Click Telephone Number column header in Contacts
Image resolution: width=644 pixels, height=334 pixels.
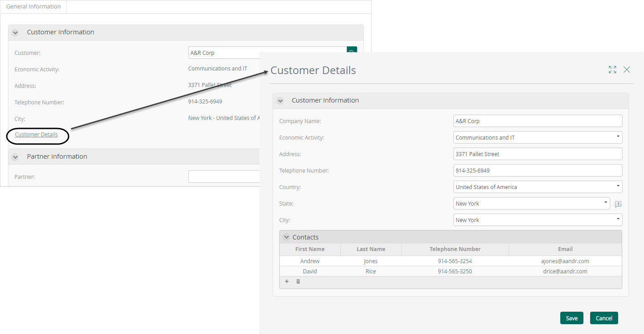pos(455,249)
